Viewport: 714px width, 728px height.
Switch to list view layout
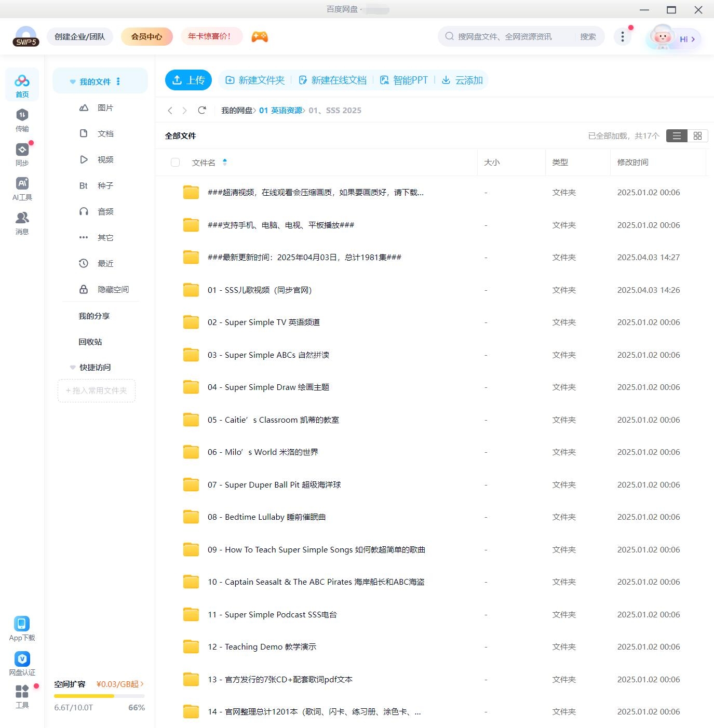point(677,136)
